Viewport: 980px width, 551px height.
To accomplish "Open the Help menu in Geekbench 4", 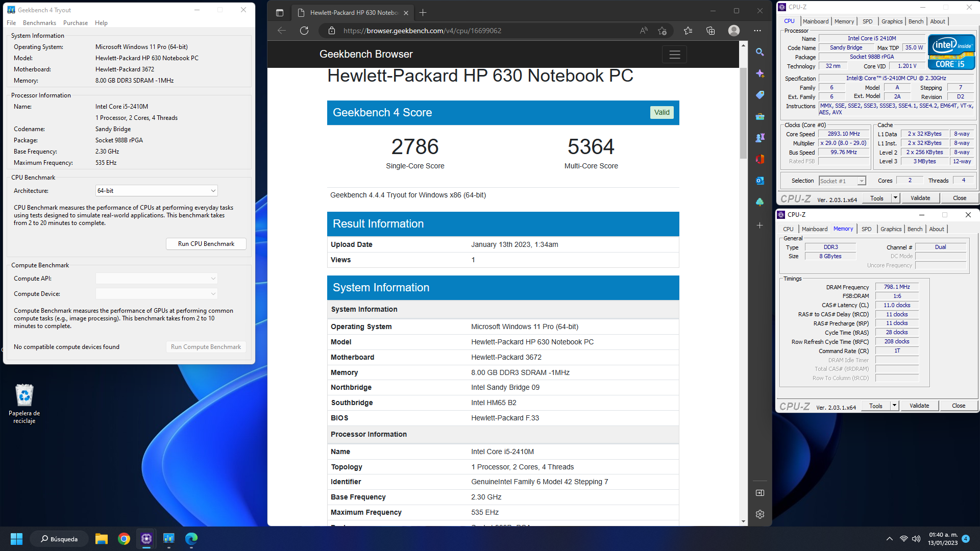I will click(101, 23).
